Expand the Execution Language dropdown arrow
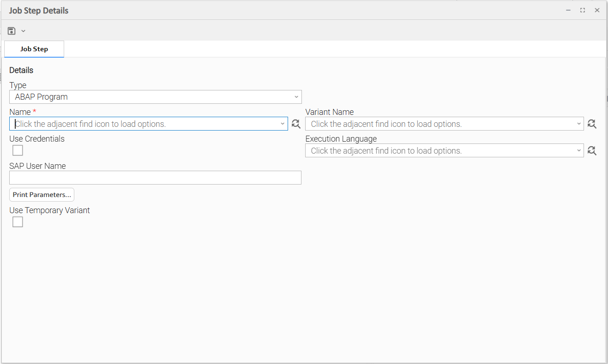Screen dimensions: 608x364 pos(579,150)
